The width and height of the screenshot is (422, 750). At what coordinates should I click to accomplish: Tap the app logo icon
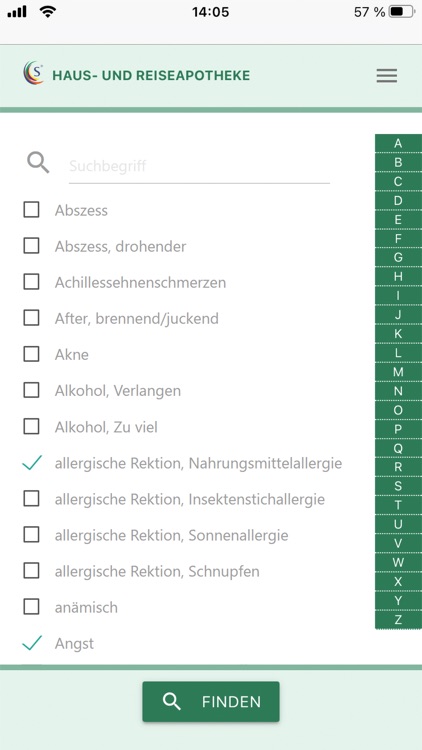click(33, 74)
